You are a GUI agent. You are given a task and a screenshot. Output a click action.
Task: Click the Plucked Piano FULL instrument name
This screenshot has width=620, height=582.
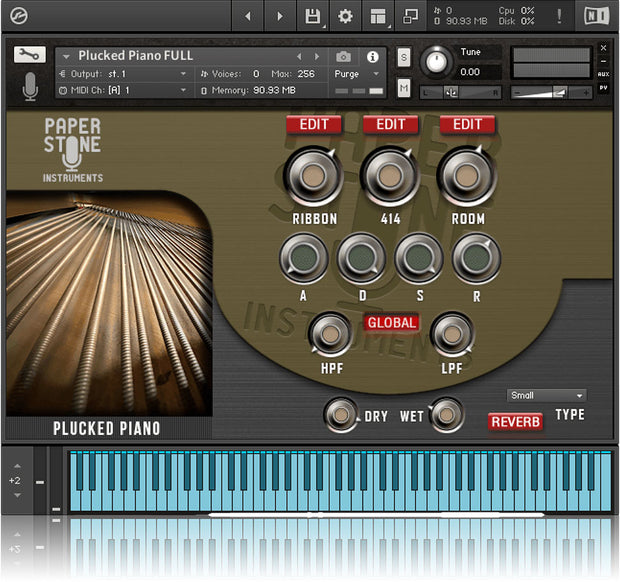[x=136, y=56]
